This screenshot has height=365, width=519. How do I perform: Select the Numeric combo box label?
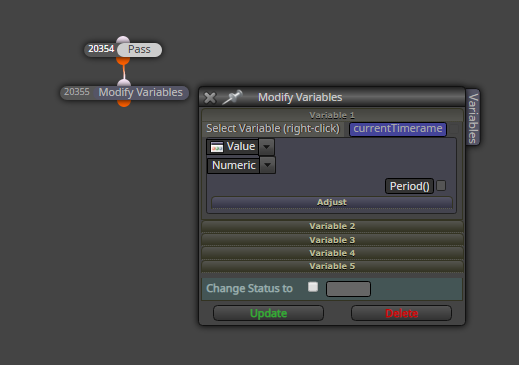point(234,165)
